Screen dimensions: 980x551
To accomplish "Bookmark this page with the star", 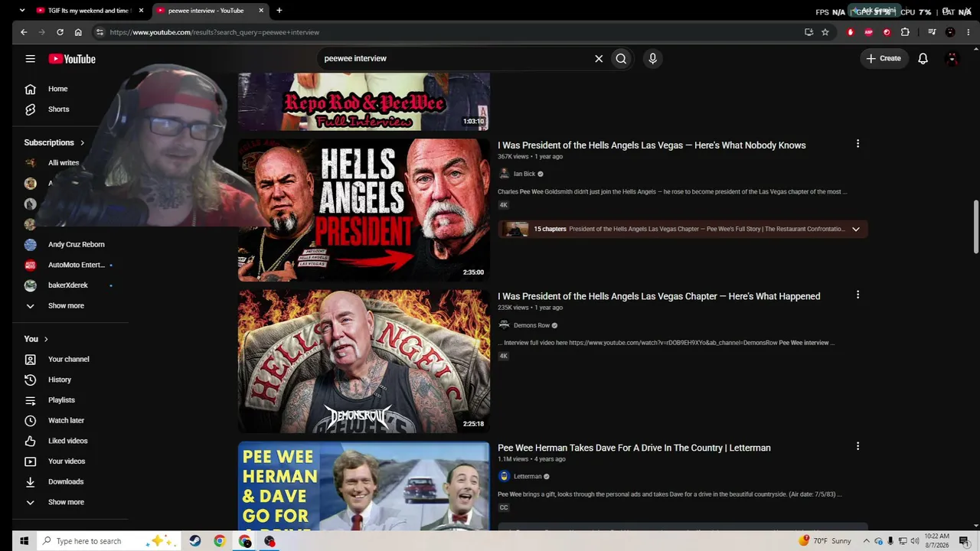I will pos(825,32).
